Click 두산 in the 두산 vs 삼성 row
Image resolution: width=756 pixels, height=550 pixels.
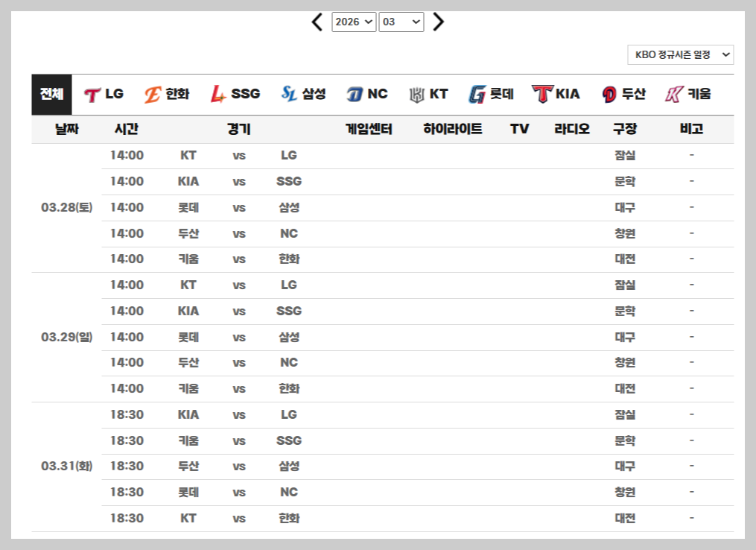click(x=188, y=466)
